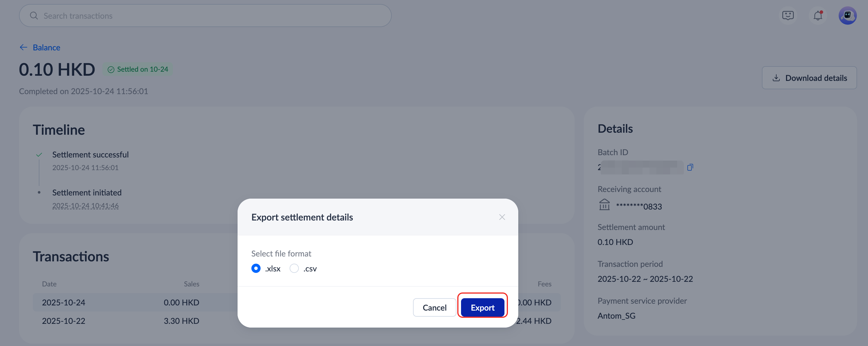Select the 2025-10-24 transaction row
Viewport: 868px width, 346px height.
135,302
